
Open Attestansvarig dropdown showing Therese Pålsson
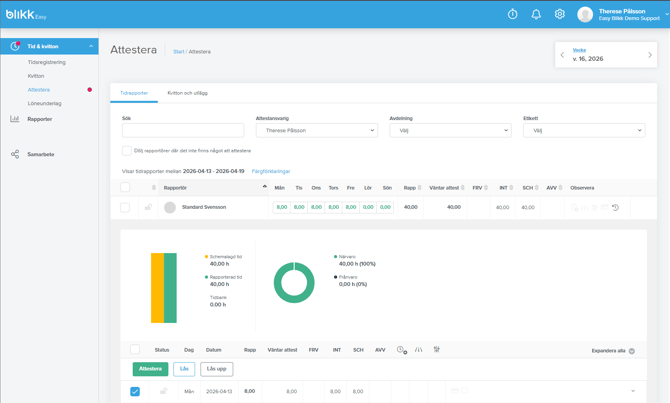(x=316, y=130)
